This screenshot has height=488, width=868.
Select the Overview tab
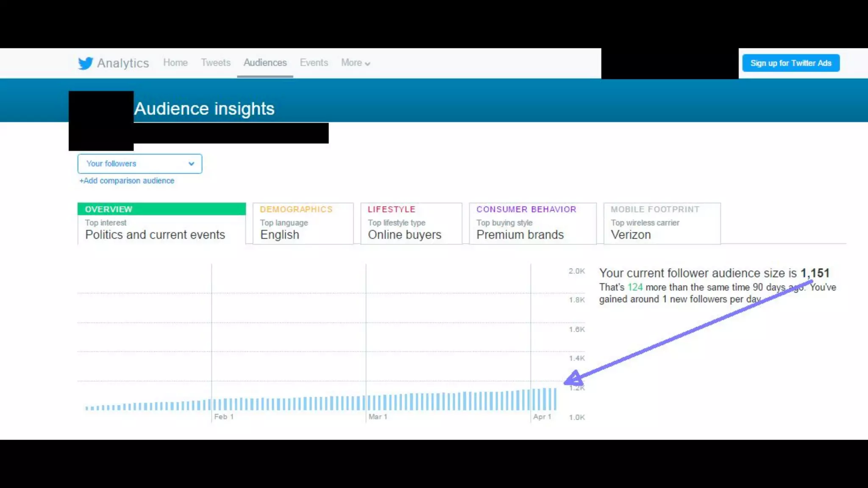click(161, 223)
